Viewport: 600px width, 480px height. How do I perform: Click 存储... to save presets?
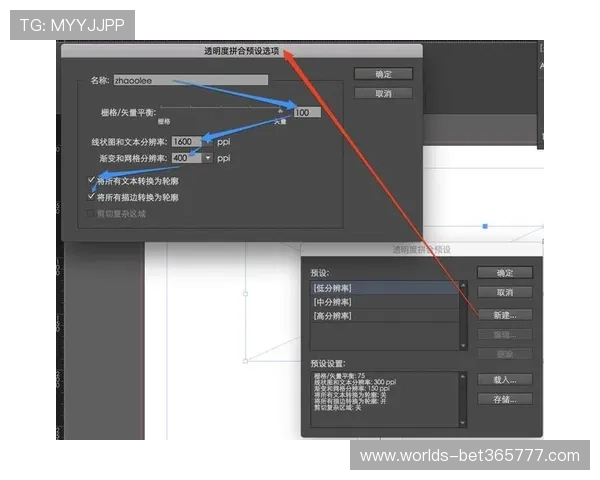pyautogui.click(x=504, y=399)
